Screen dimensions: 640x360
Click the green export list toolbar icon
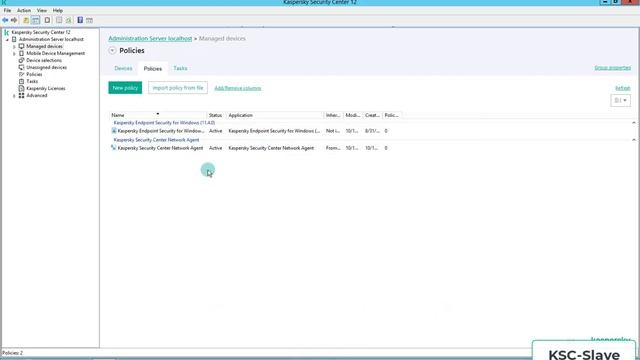click(69, 20)
